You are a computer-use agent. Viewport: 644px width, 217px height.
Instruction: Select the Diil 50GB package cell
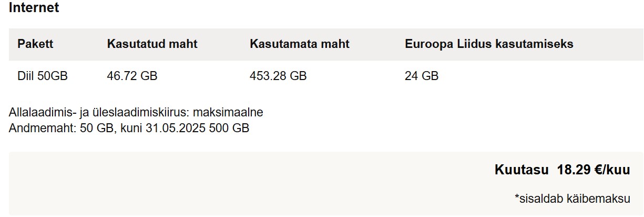pyautogui.click(x=43, y=76)
